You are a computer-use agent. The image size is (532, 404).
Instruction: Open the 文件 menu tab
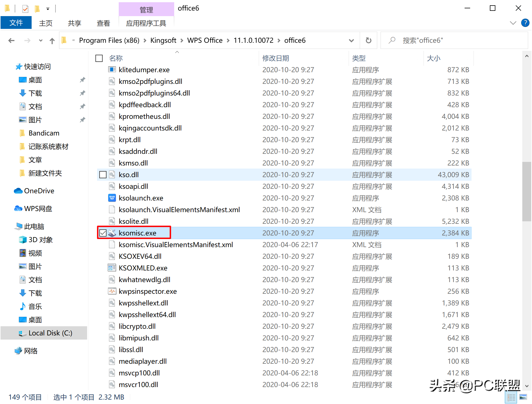tap(16, 23)
